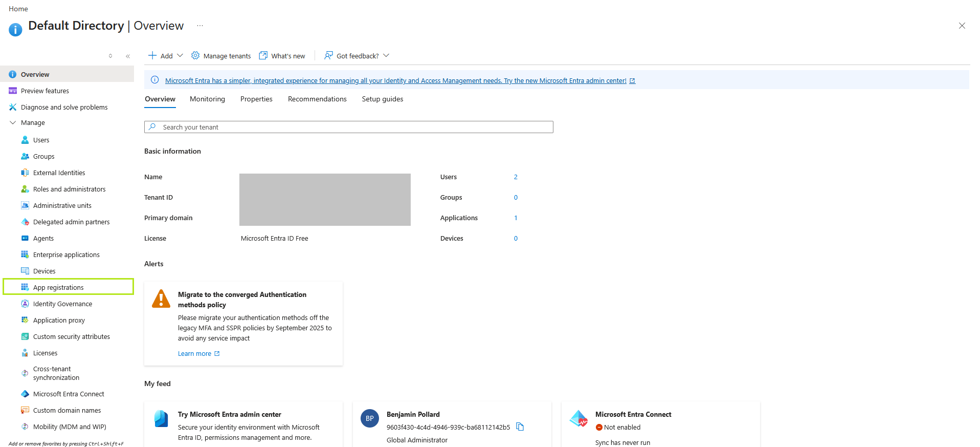Click the alert warning triangle icon
980x447 pixels.
click(x=161, y=299)
